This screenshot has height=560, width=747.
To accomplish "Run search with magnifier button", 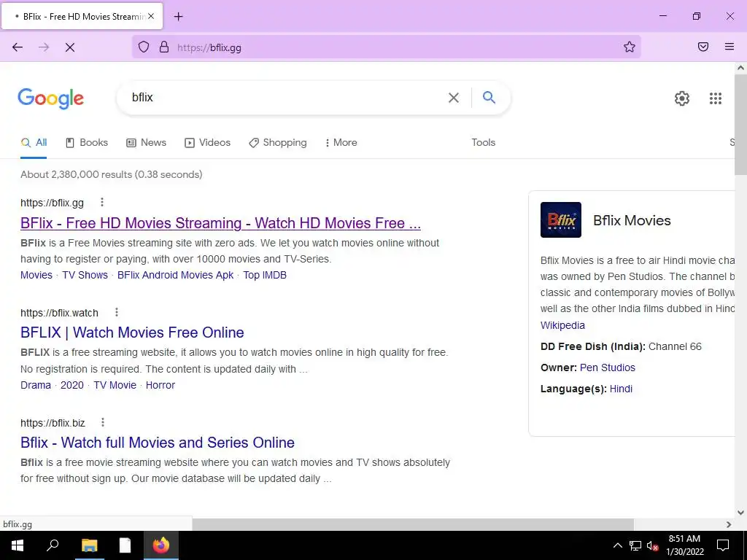I will point(489,97).
